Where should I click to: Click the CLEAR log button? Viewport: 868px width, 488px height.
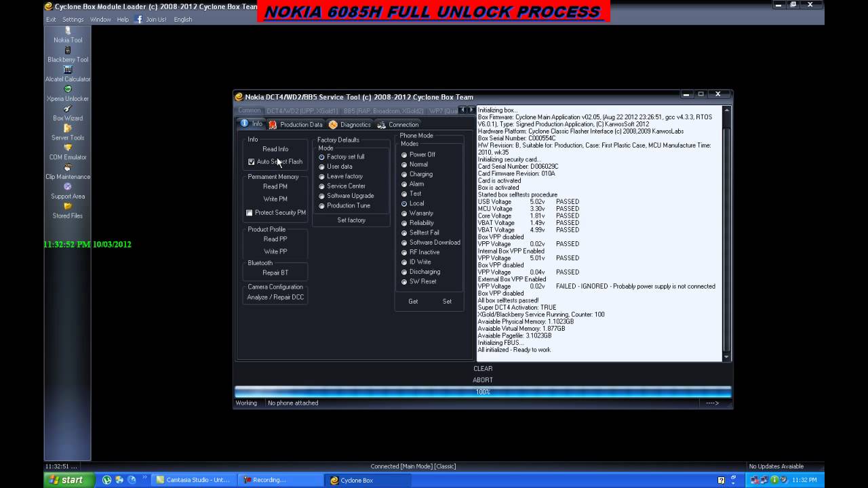(483, 369)
